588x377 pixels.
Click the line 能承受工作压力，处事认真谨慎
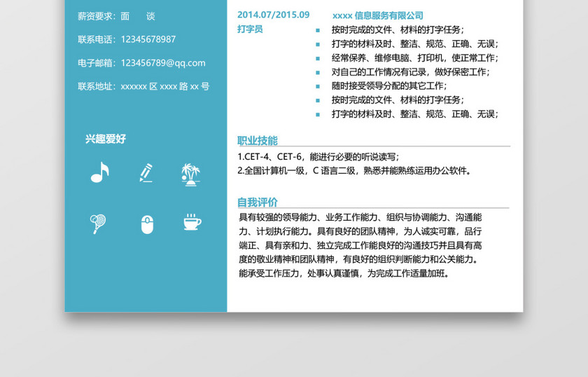(x=344, y=273)
